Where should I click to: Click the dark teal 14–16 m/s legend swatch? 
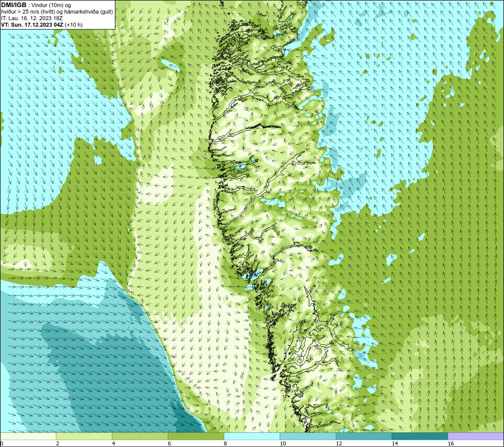[x=420, y=436]
